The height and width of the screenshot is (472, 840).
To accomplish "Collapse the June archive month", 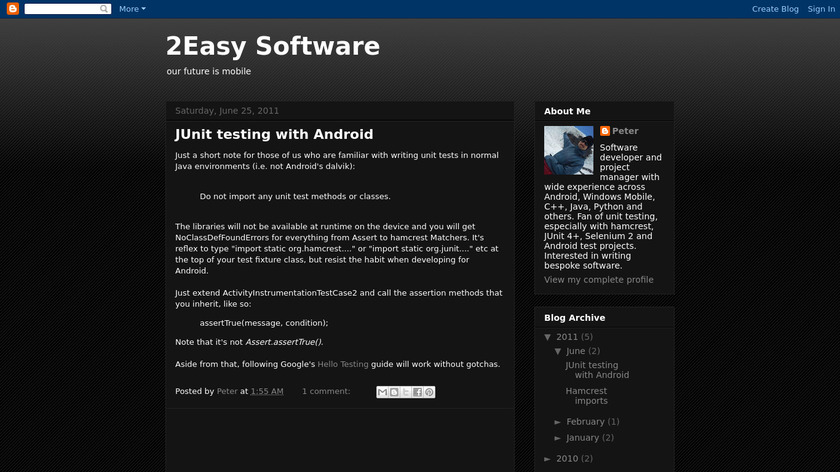I will (x=558, y=351).
